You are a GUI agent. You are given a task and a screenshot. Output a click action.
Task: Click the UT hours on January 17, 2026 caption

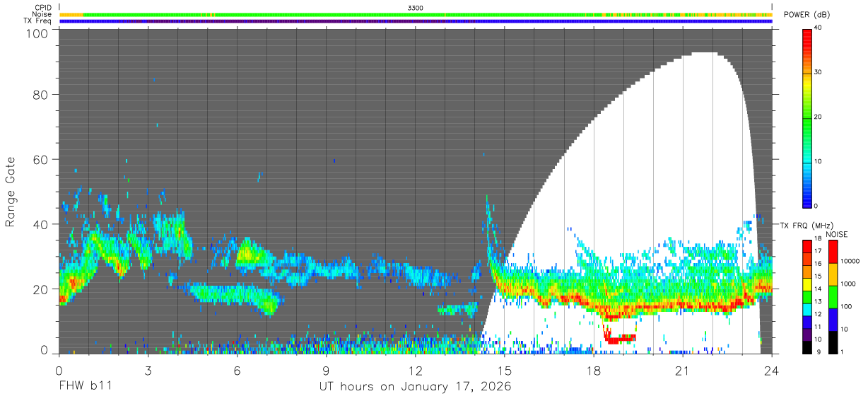[x=415, y=387]
